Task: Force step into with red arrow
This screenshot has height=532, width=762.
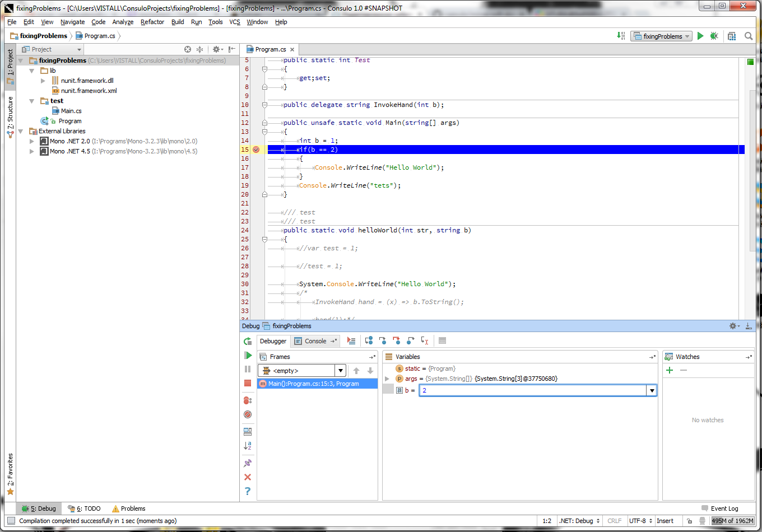Action: click(397, 340)
